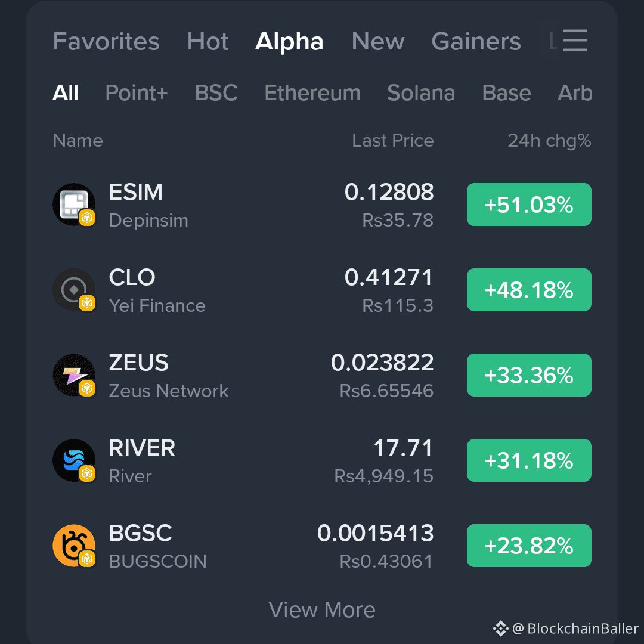Toggle the Solana network filter
Viewport: 644px width, 644px height.
421,93
